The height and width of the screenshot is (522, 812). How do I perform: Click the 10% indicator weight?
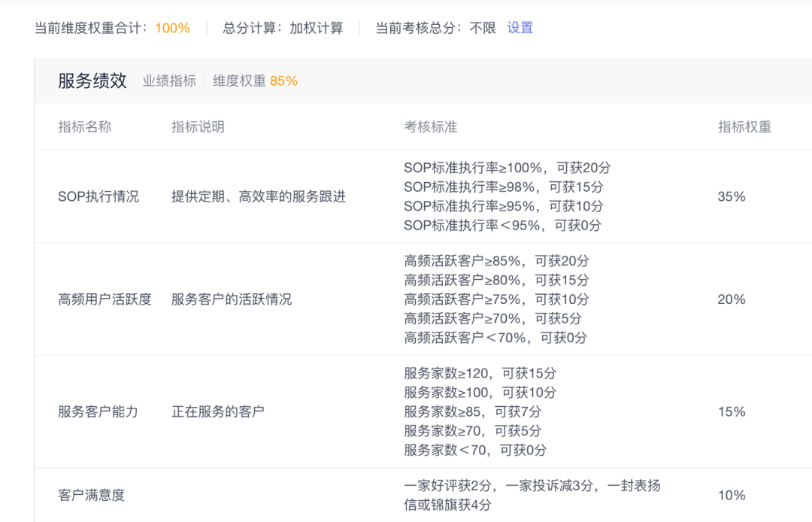732,496
